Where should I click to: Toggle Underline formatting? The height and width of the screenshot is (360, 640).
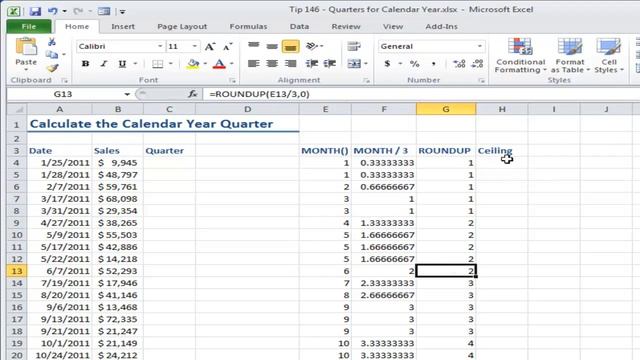pyautogui.click(x=122, y=64)
